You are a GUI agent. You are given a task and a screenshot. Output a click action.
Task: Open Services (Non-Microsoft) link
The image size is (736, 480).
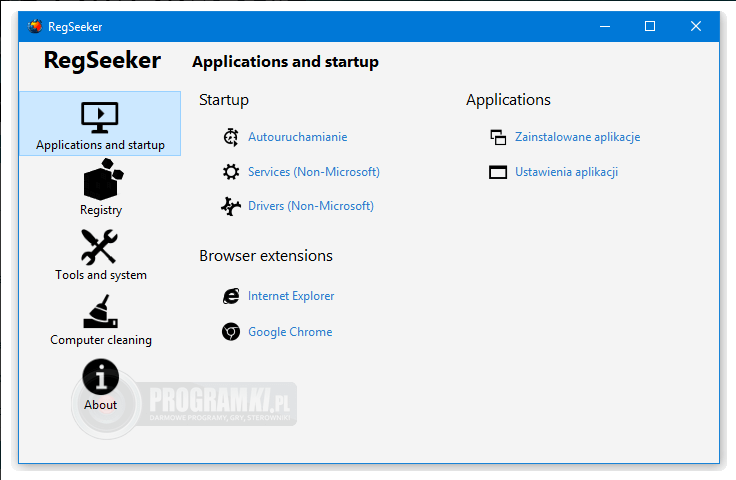pos(314,172)
